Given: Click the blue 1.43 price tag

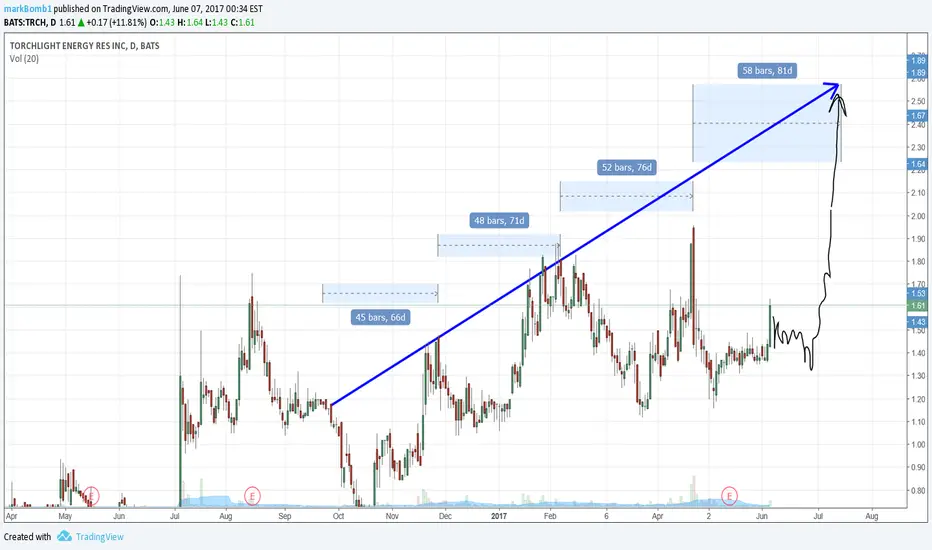Looking at the screenshot, I should tap(918, 322).
